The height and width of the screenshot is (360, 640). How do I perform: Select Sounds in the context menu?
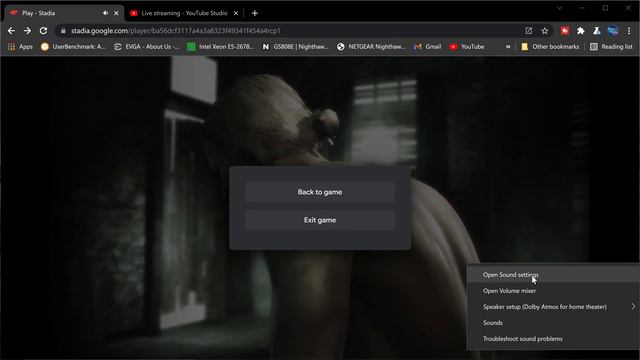[553, 322]
